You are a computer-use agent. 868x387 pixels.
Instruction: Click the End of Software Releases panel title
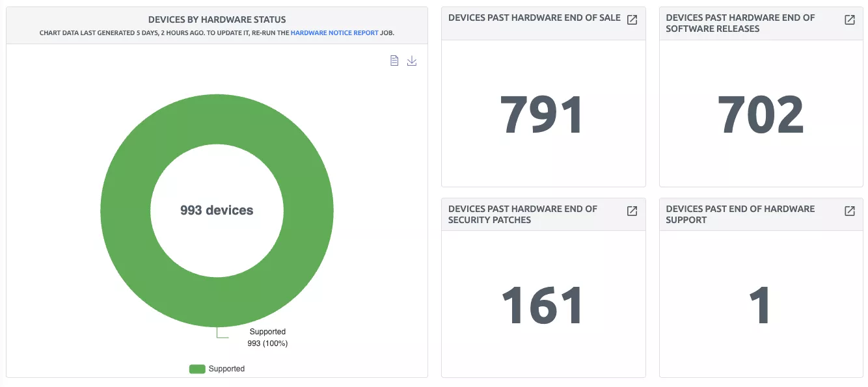click(x=740, y=23)
